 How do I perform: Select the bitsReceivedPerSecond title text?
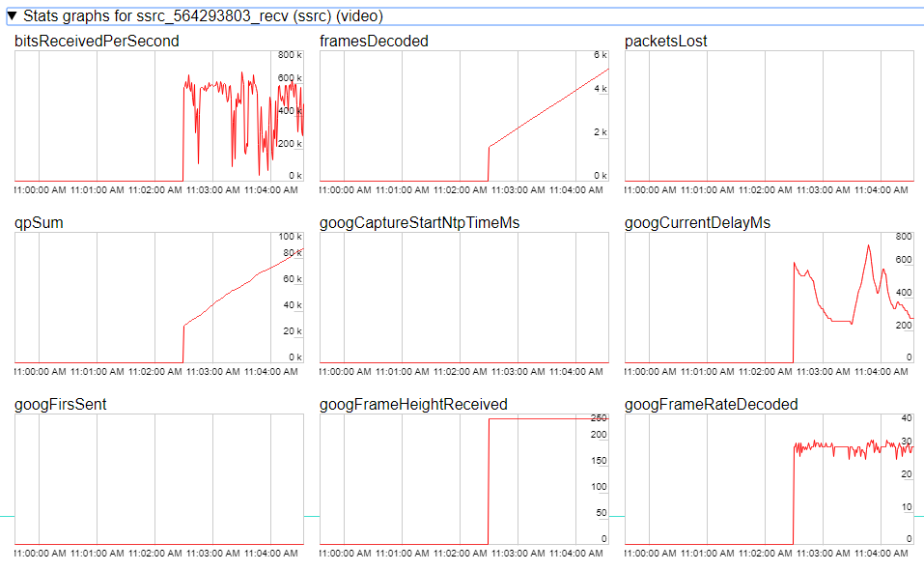pyautogui.click(x=97, y=42)
